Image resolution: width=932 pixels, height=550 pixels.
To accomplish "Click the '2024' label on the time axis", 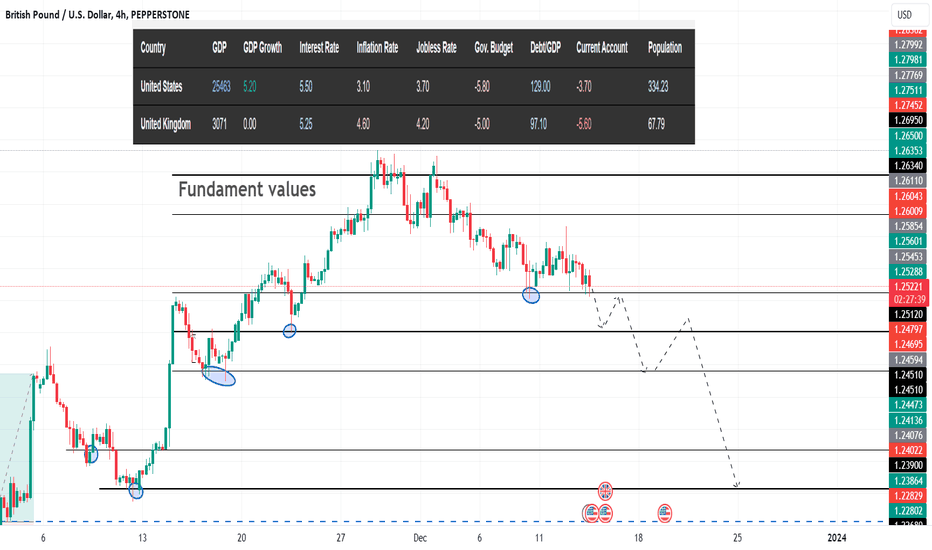I will 837,538.
